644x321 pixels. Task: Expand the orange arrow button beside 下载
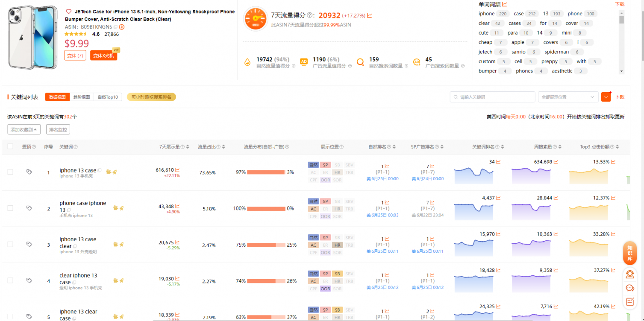tap(606, 97)
